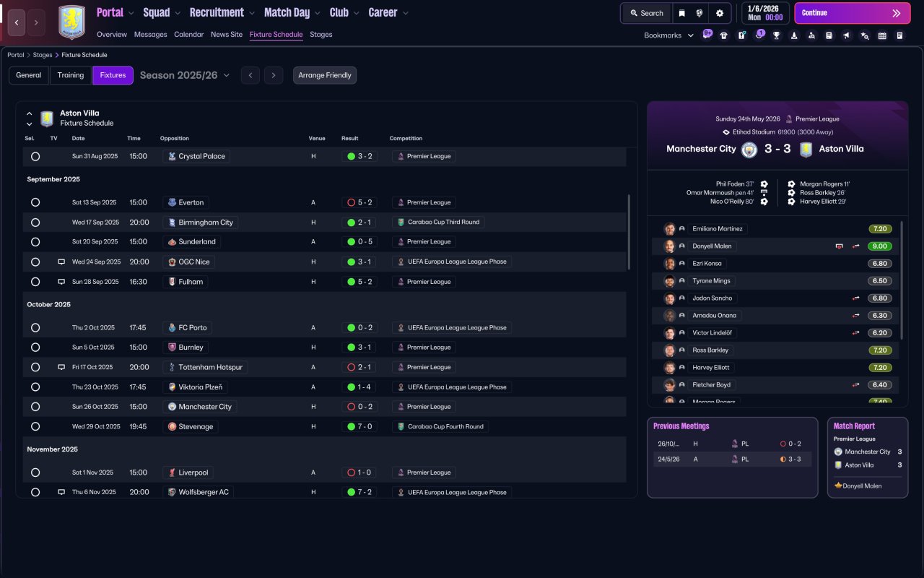Click the 1/6/2026 date and time box

click(x=765, y=13)
